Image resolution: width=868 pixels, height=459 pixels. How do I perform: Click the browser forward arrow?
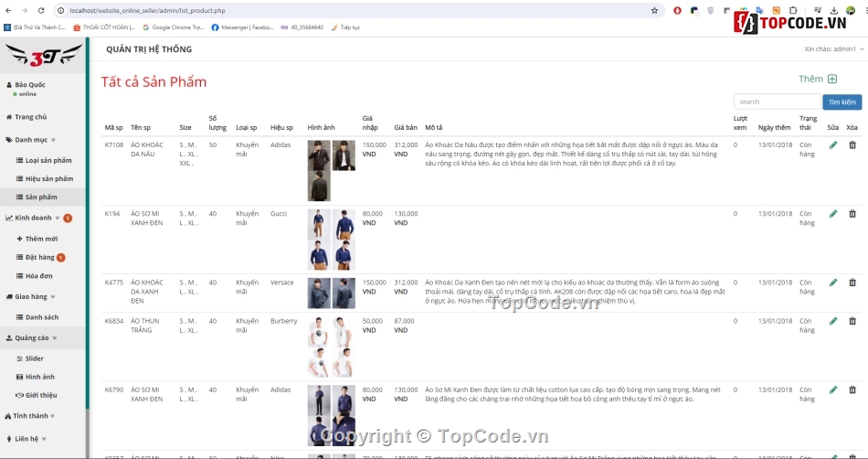tap(25, 11)
